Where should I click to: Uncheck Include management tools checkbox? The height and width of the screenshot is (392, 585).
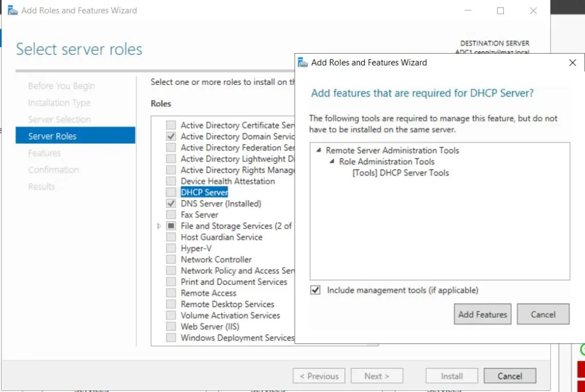pyautogui.click(x=315, y=290)
